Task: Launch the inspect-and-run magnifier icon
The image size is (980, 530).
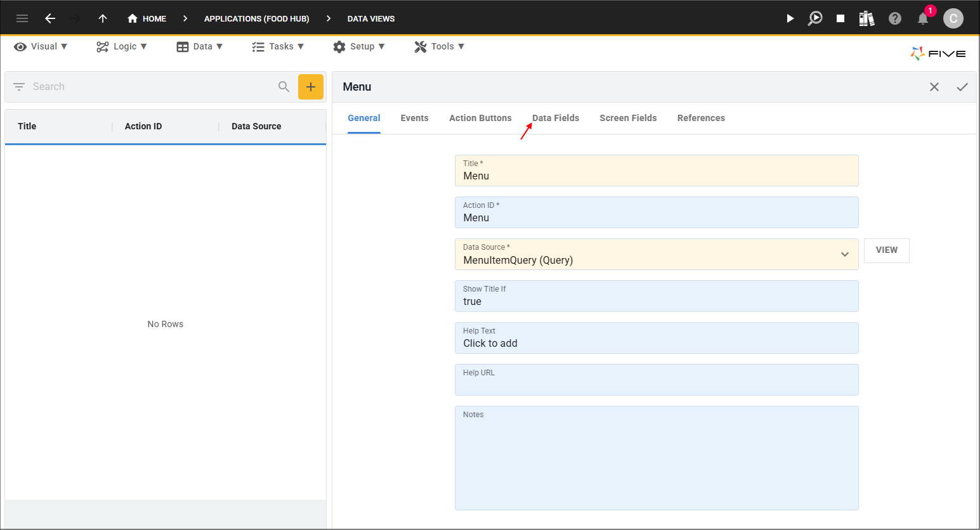Action: (815, 18)
